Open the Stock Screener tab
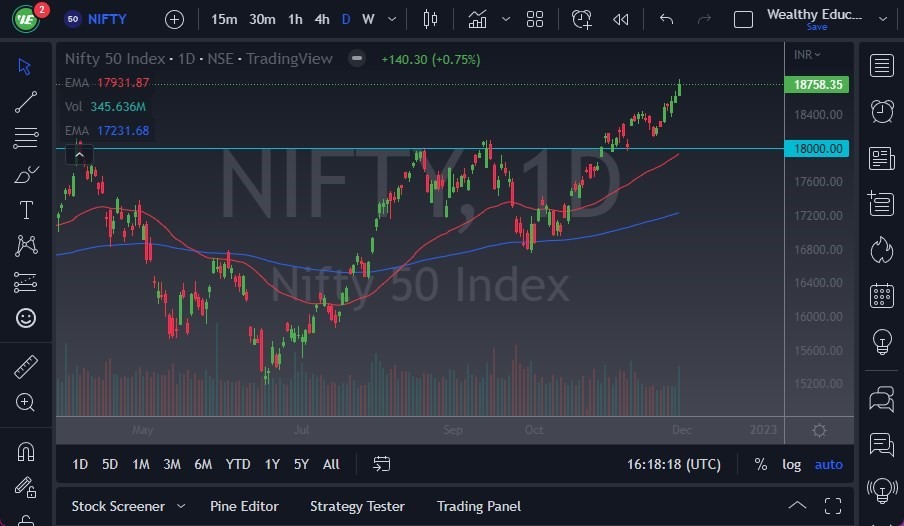 [118, 506]
